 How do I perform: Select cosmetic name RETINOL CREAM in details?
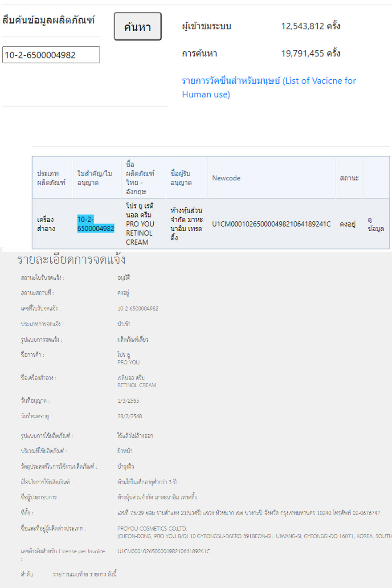tap(137, 385)
